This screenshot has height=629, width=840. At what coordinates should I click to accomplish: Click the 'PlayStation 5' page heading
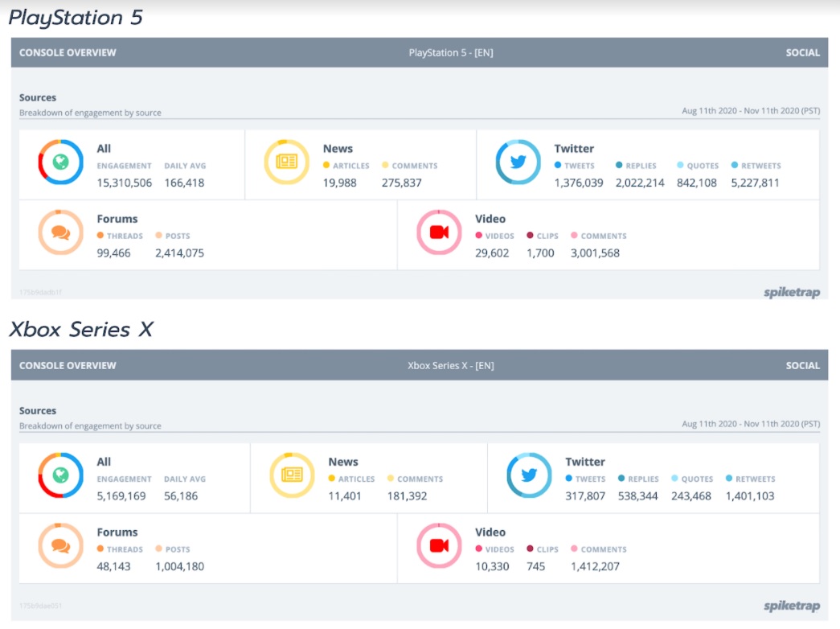pyautogui.click(x=76, y=18)
